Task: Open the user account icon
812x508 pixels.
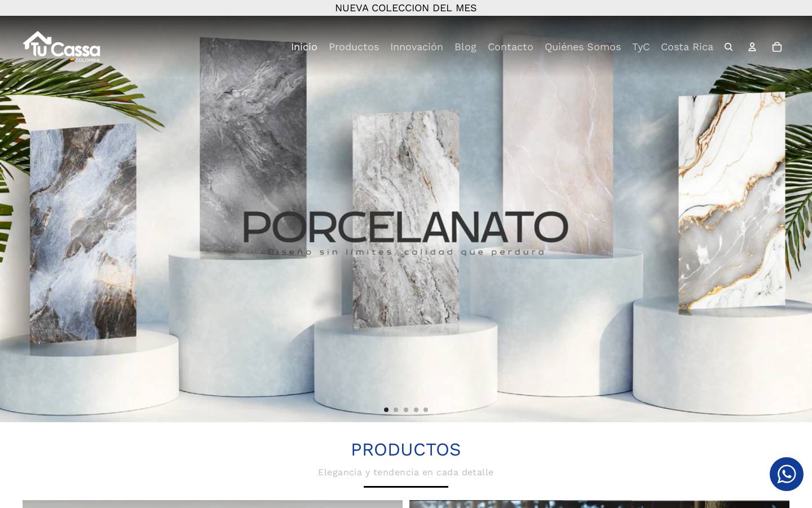Action: (752, 47)
